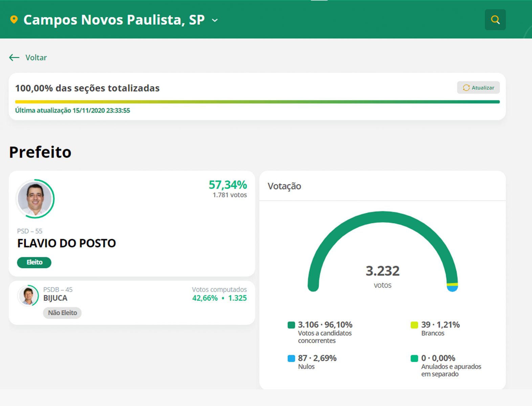Click the blue Nulos legend swatch
532x406 pixels.
(x=291, y=358)
